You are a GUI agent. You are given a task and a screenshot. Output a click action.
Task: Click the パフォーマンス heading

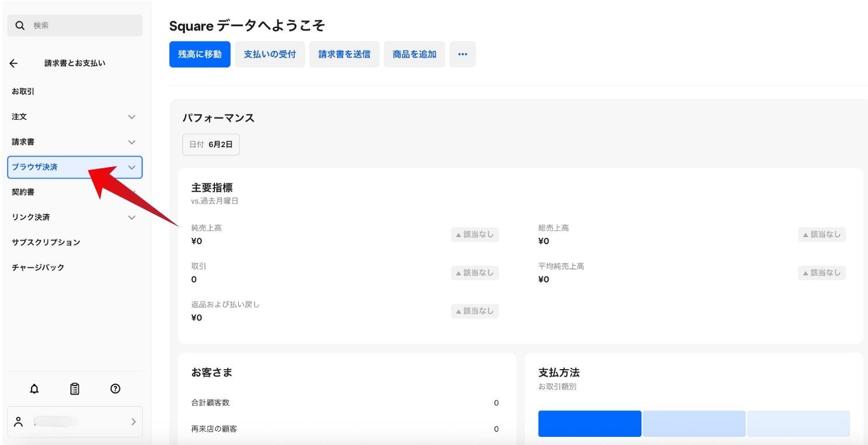(x=218, y=118)
